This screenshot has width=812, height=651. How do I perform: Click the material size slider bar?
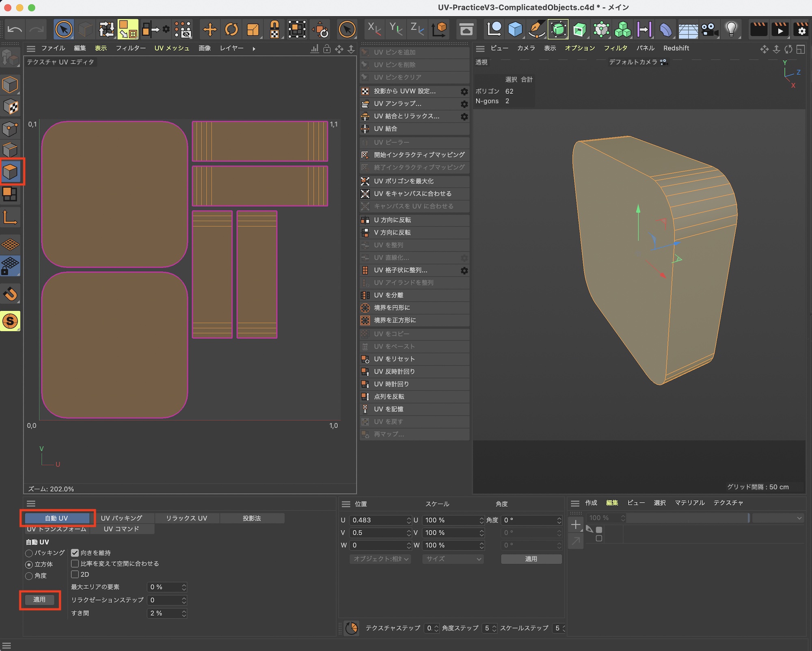[688, 518]
